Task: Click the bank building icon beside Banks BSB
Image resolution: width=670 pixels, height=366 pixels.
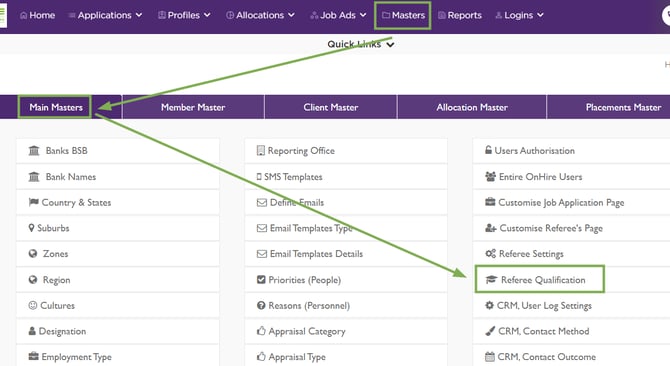Action: click(x=34, y=150)
